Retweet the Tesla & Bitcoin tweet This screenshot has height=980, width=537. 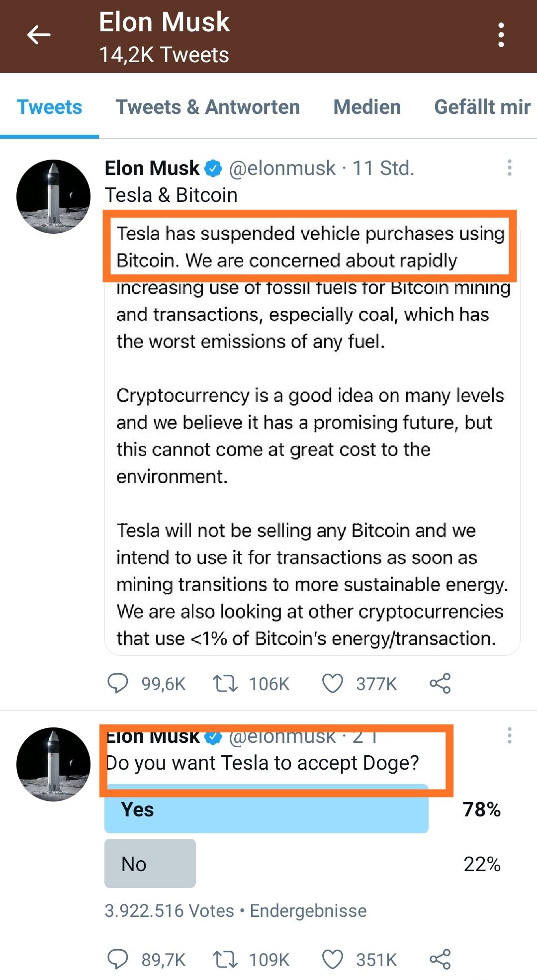point(225,684)
